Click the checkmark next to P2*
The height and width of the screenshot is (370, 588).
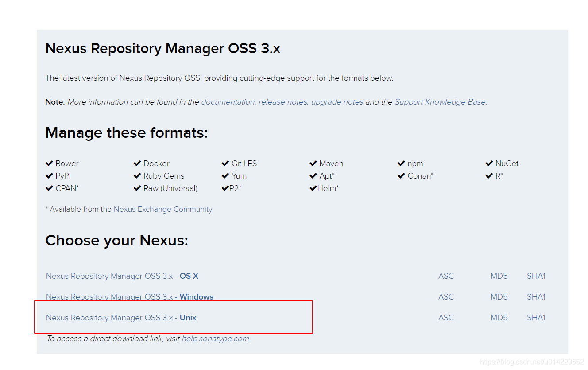225,188
